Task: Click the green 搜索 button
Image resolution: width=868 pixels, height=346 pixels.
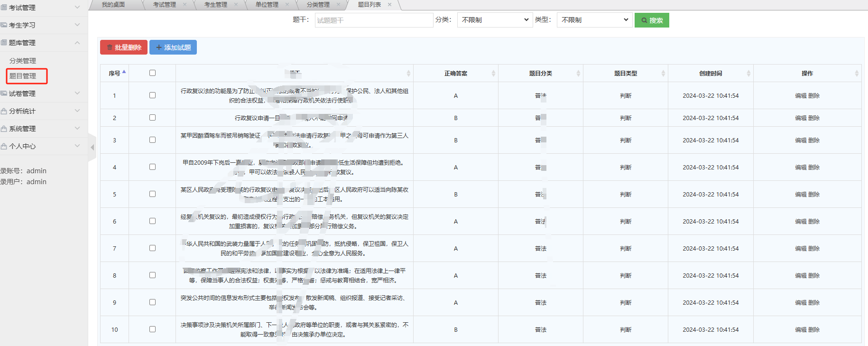Action: pos(652,20)
